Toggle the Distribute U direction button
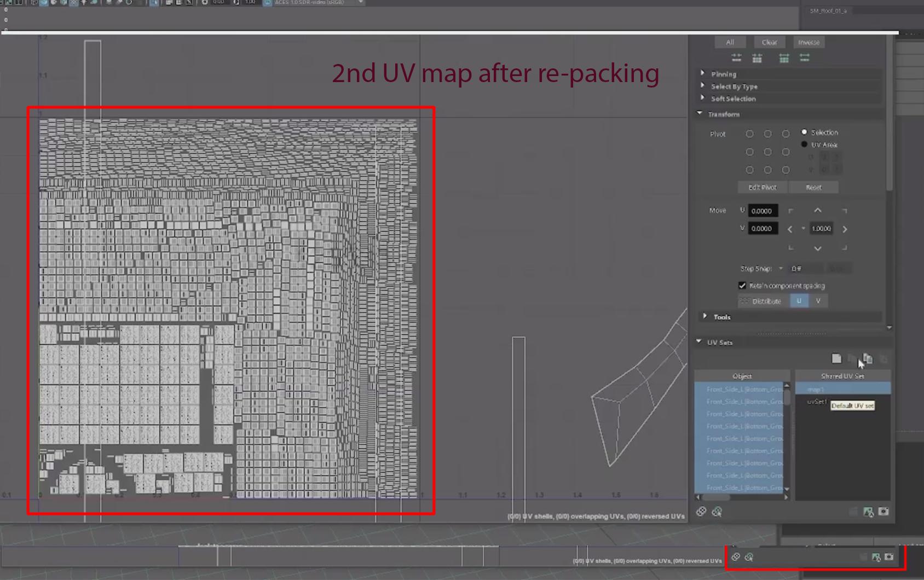This screenshot has width=924, height=580. [x=799, y=301]
